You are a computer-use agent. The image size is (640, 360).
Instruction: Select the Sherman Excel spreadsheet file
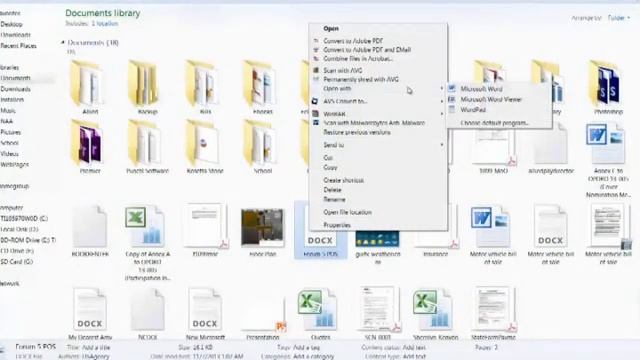click(436, 313)
